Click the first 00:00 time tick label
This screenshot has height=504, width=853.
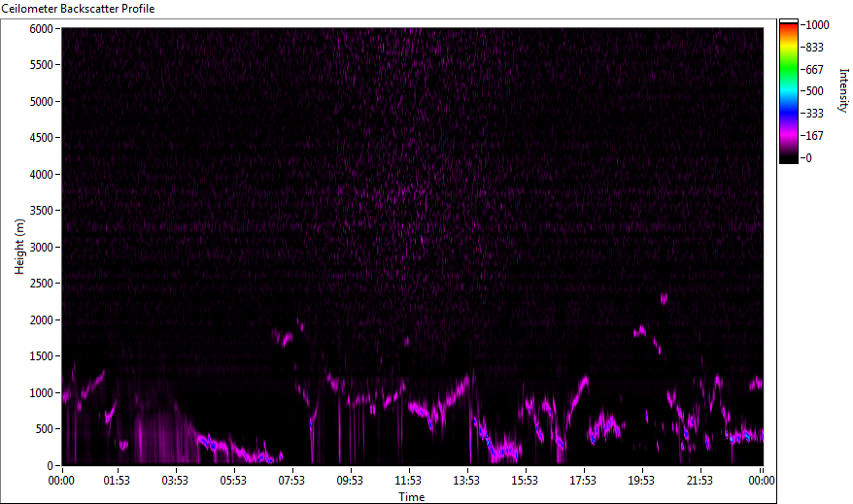tap(61, 481)
